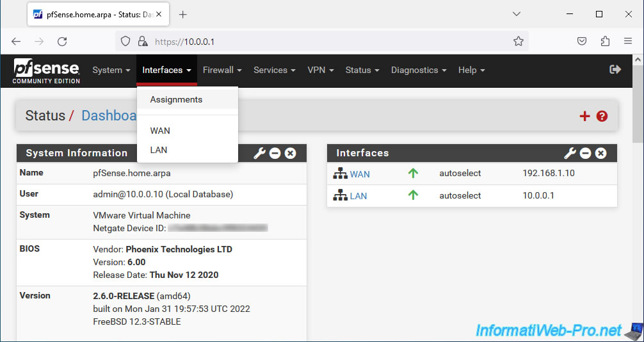Image resolution: width=644 pixels, height=342 pixels.
Task: Click the WAN network interface icon
Action: pyautogui.click(x=340, y=174)
